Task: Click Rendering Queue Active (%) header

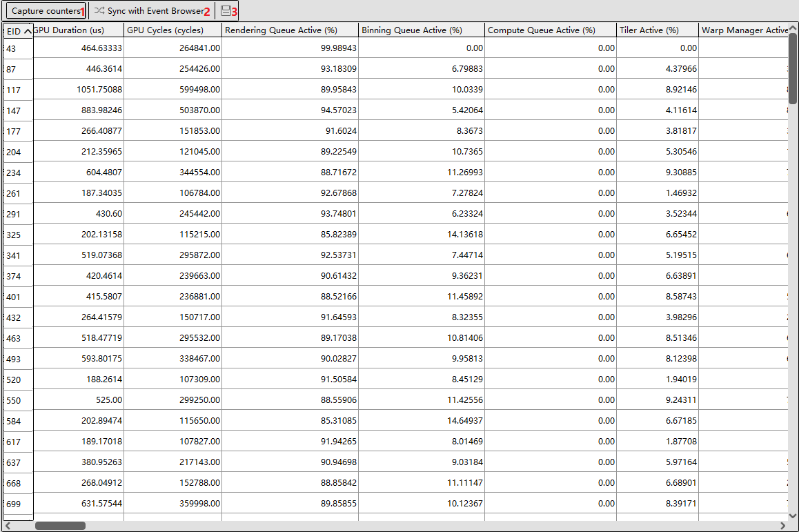Action: click(290, 30)
